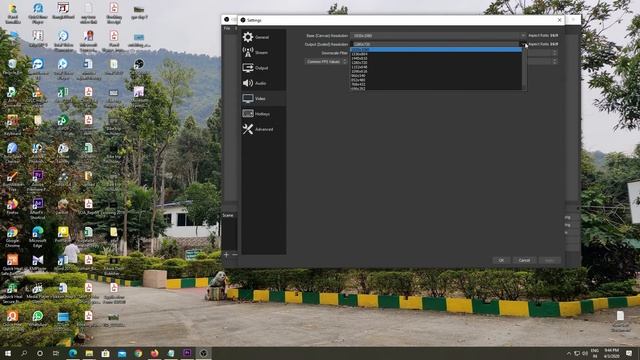Choose 1096x616 from the resolution list
The height and width of the screenshot is (360, 640).
[x=436, y=71]
